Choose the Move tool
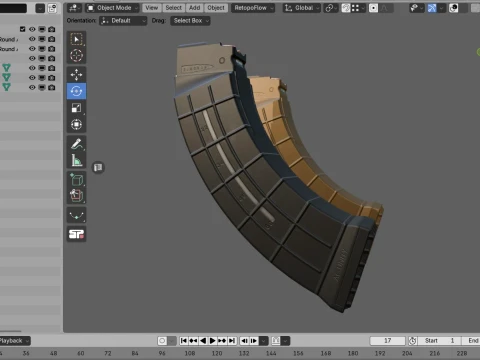Viewport: 480px width, 360px height. [x=76, y=75]
